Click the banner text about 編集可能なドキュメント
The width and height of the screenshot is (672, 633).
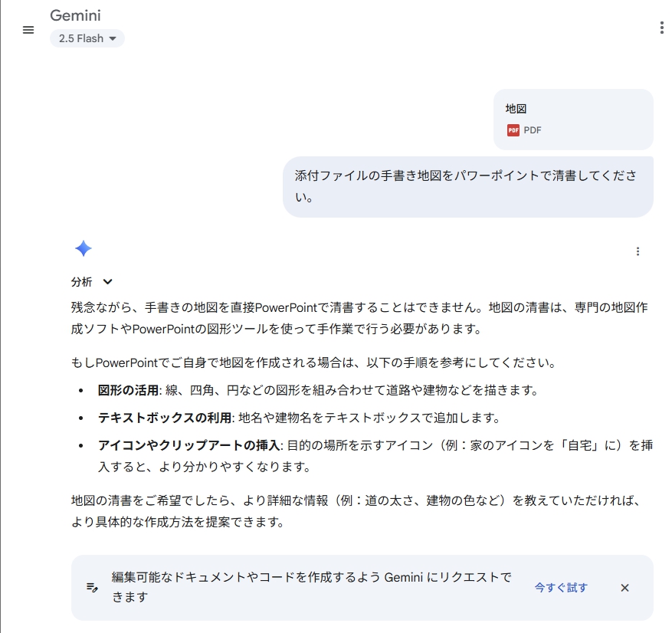[x=311, y=587]
